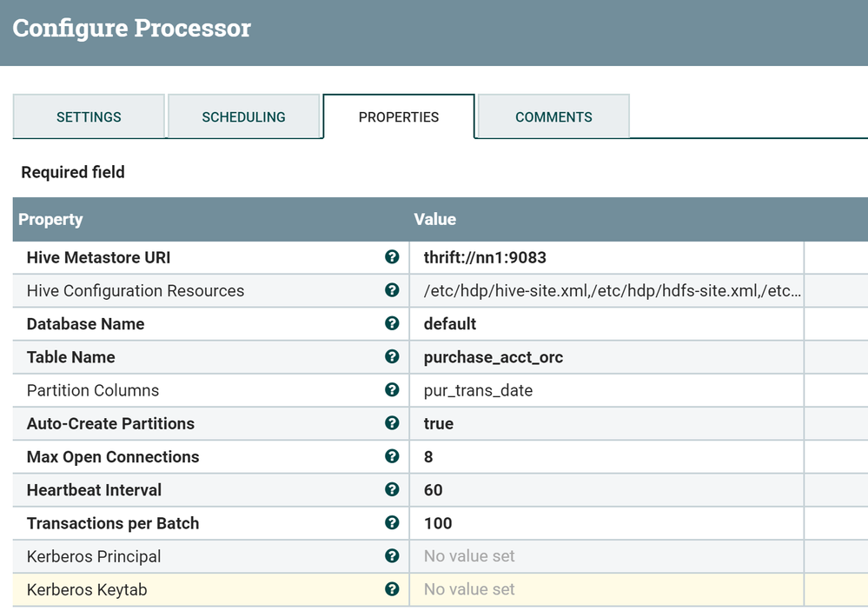
Task: Click help icon beside Hive Metastore URI
Action: (392, 257)
